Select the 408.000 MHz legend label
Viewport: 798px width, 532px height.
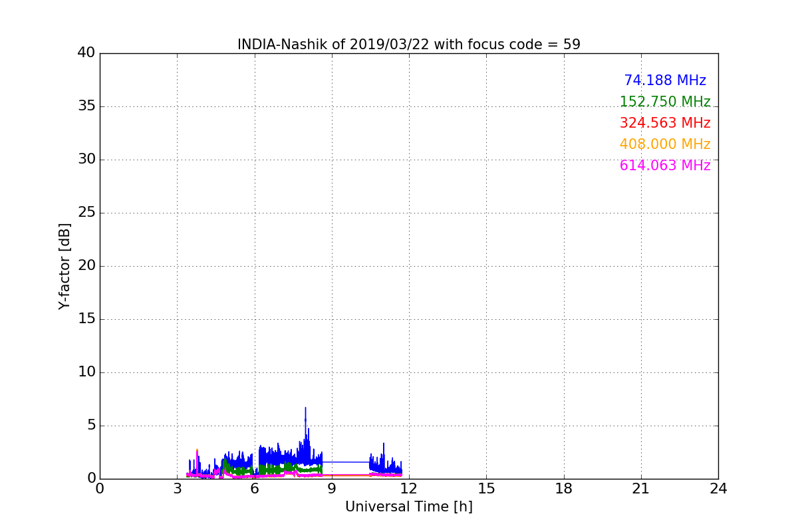click(x=665, y=144)
